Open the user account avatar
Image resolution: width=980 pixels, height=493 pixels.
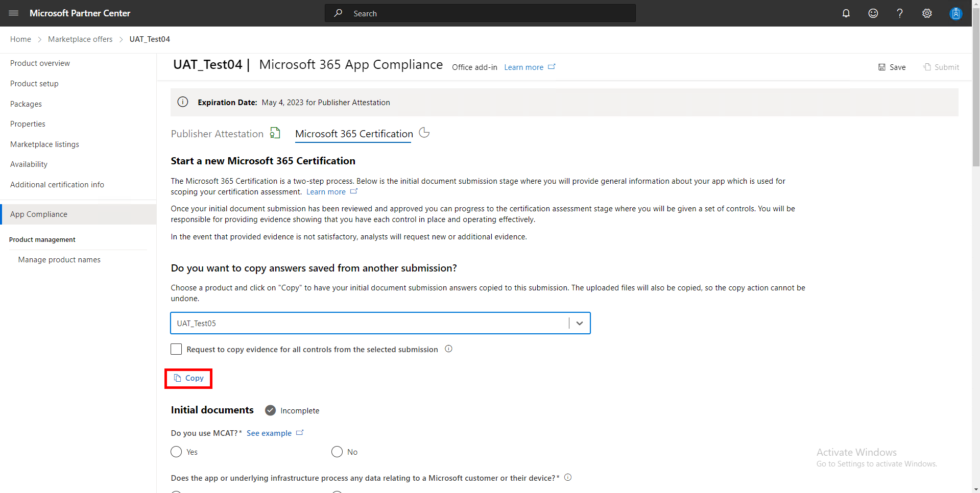pos(955,13)
